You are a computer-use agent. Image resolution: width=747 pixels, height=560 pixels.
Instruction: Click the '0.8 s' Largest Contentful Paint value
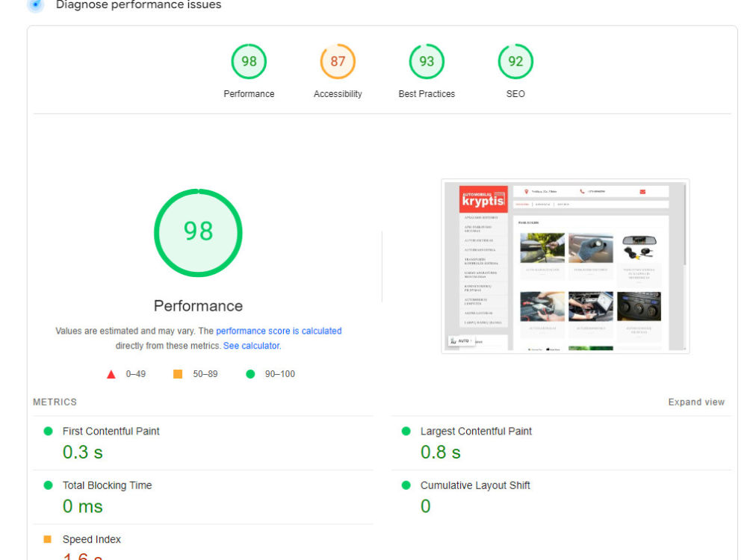[440, 452]
